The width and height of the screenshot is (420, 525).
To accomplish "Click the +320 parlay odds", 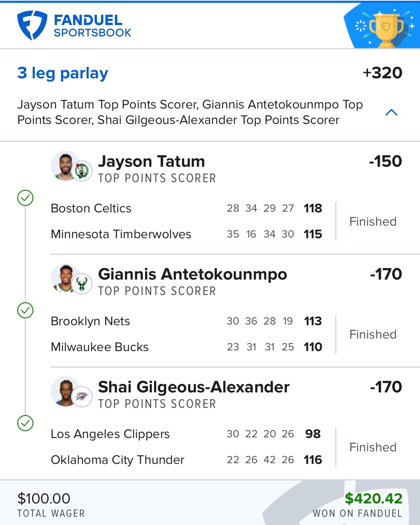I will pos(382,73).
